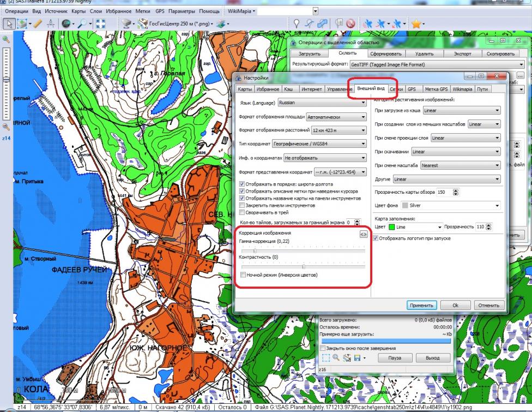Click the ruler distance measurement tool

pos(37,23)
